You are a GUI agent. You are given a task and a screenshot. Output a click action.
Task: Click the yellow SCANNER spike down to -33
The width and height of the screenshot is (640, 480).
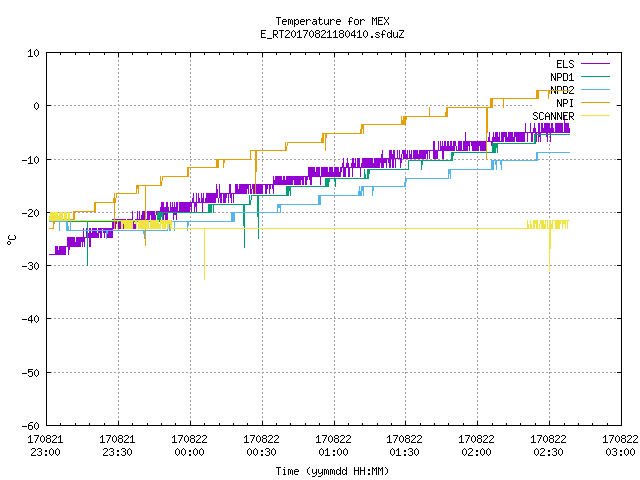point(204,254)
